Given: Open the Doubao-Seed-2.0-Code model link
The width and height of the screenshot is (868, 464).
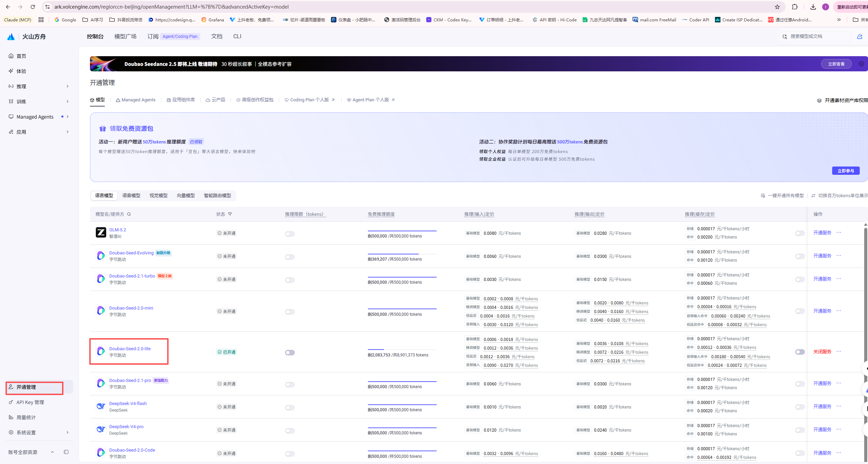Looking at the screenshot, I should pyautogui.click(x=132, y=450).
